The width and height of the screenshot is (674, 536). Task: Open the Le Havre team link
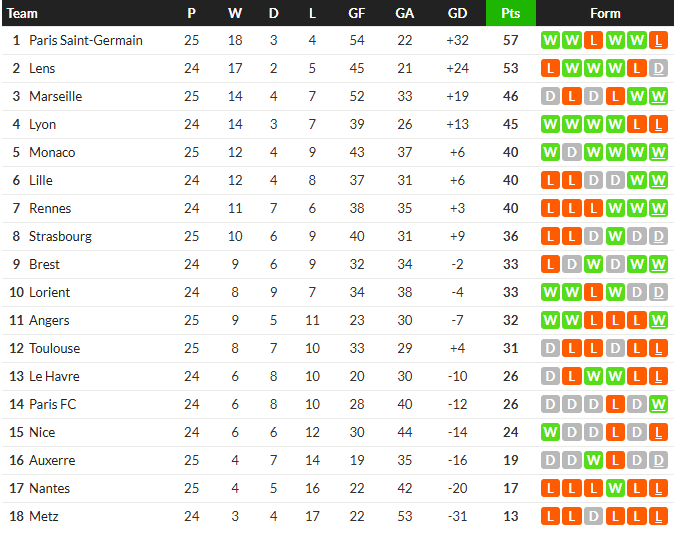pos(54,377)
